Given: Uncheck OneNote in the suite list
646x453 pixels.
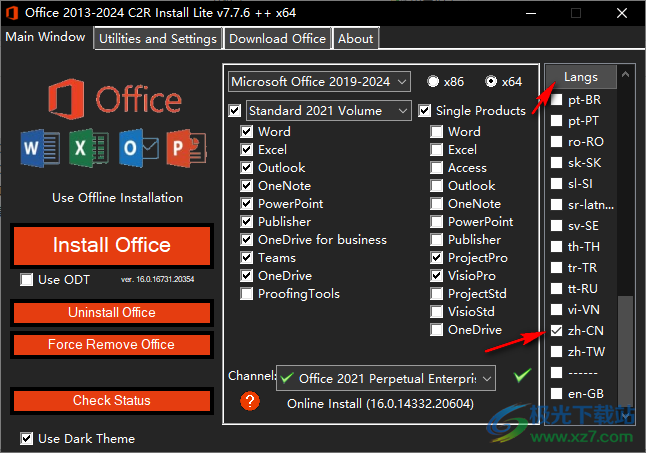Looking at the screenshot, I should click(247, 186).
